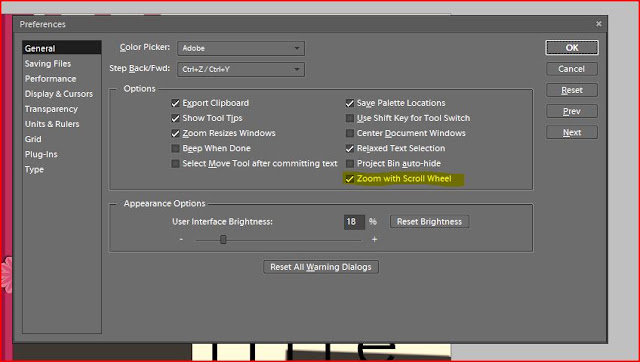Enable Use Shift Key for Tool Switch

[x=350, y=118]
